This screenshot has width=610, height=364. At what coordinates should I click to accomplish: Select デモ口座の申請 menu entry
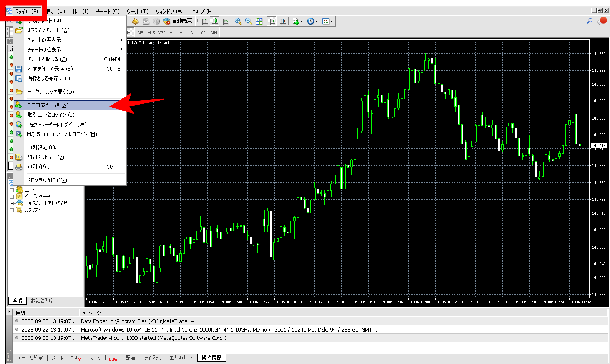point(48,105)
